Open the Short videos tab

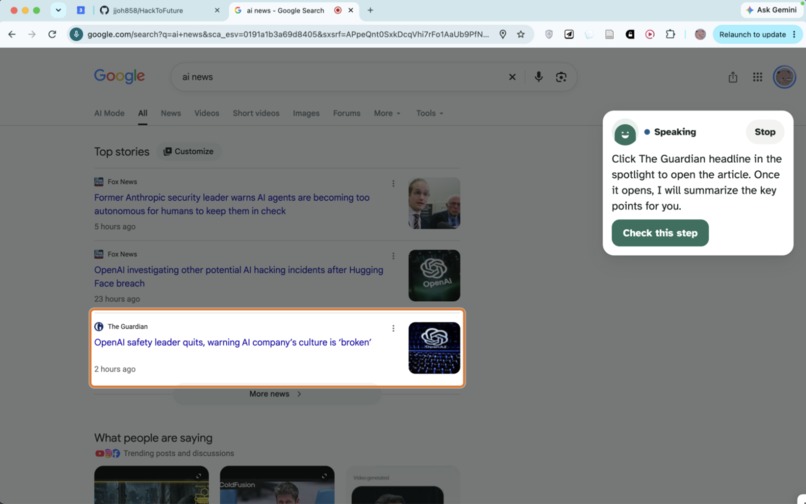256,113
